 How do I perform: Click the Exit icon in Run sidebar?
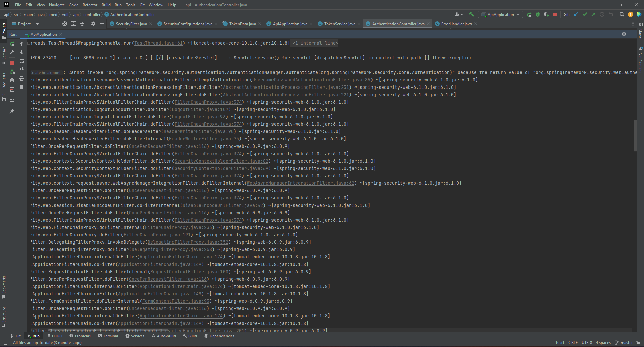coord(12,89)
